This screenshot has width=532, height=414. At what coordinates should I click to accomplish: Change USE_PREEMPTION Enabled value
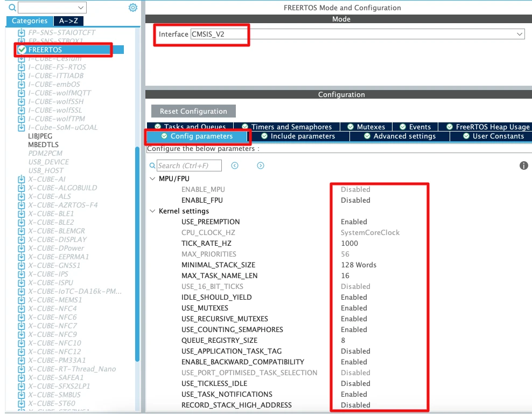[354, 222]
